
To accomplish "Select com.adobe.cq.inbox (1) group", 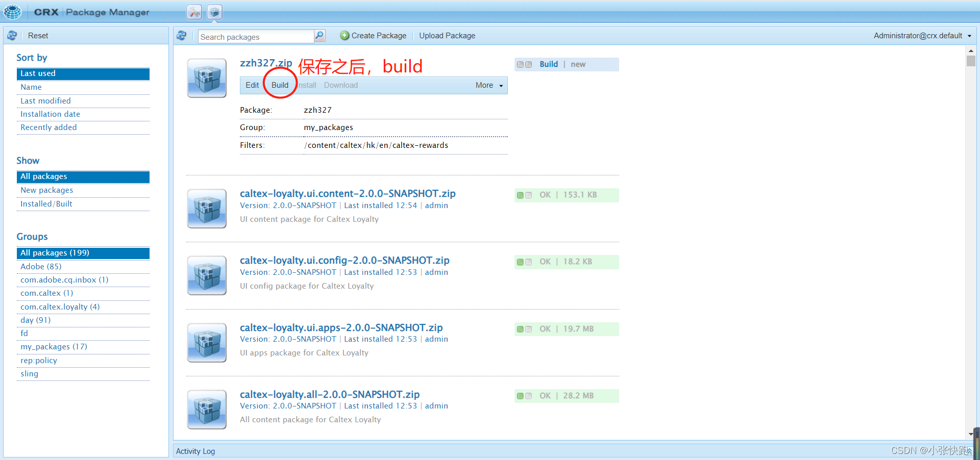I will (83, 280).
